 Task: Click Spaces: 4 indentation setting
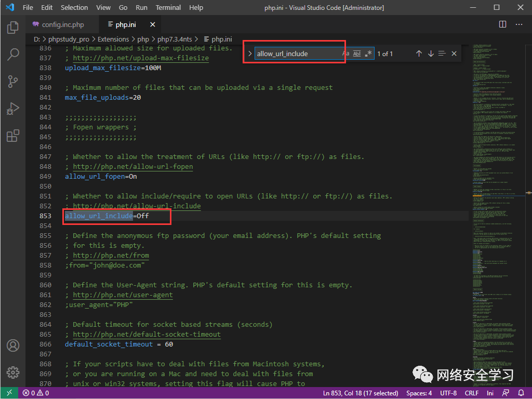[x=419, y=393]
